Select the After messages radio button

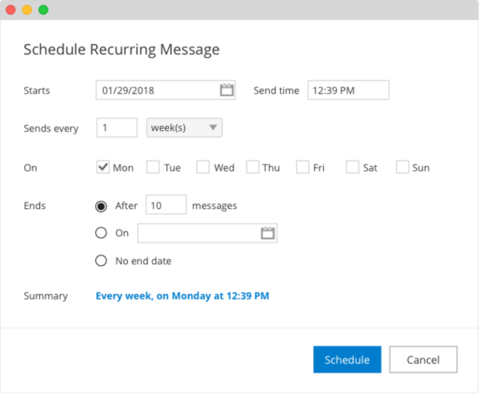[101, 206]
